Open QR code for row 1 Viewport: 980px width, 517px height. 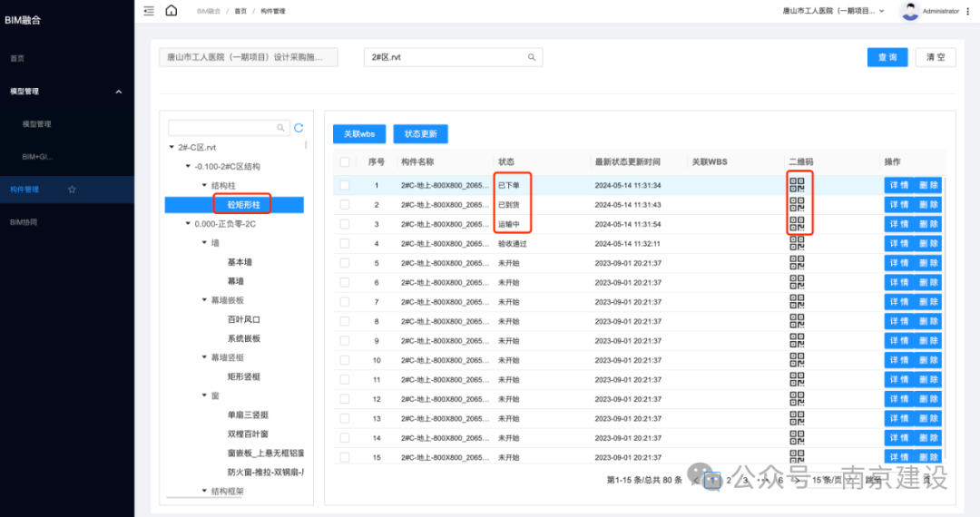point(797,185)
